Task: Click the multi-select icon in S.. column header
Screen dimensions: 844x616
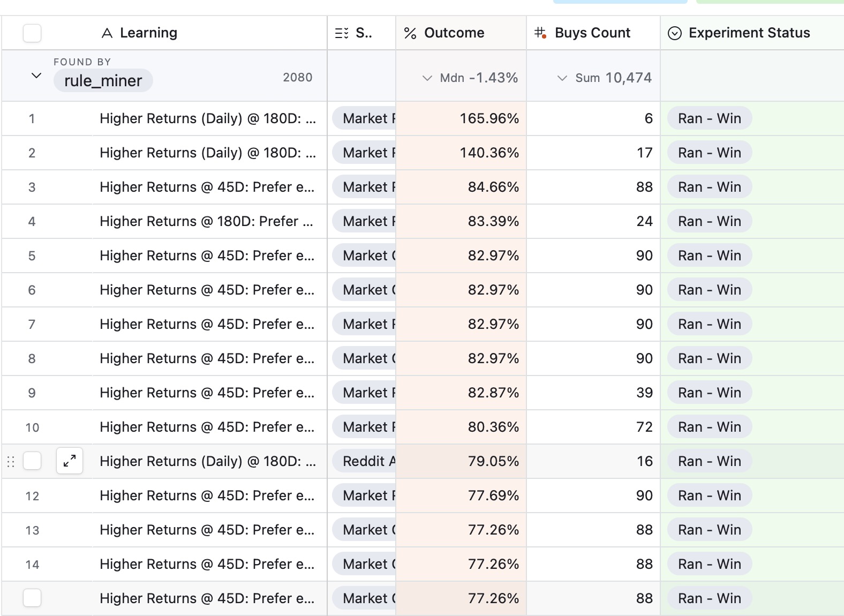Action: click(x=342, y=33)
